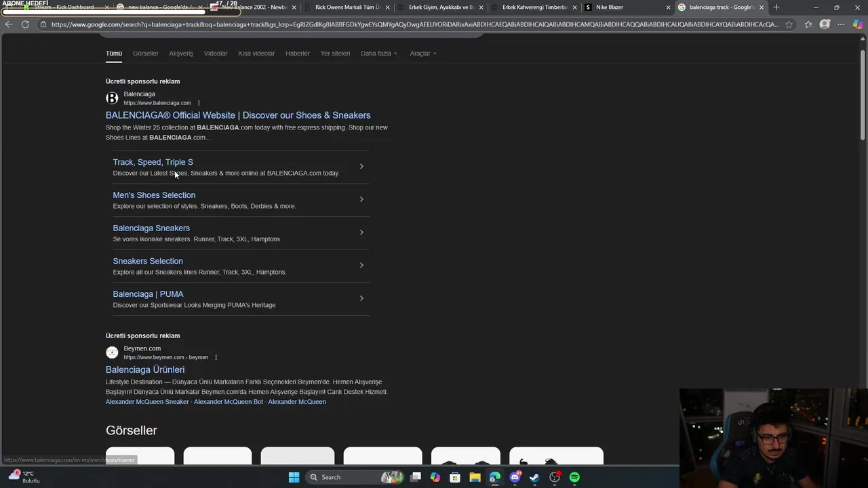Image resolution: width=868 pixels, height=488 pixels.
Task: Open BALENCIAGA Official Website ad headline
Action: 238,115
